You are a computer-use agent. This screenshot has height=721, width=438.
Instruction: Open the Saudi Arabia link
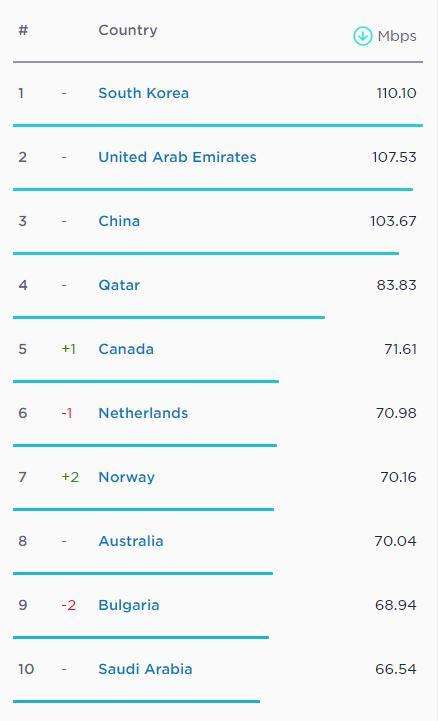(x=145, y=669)
